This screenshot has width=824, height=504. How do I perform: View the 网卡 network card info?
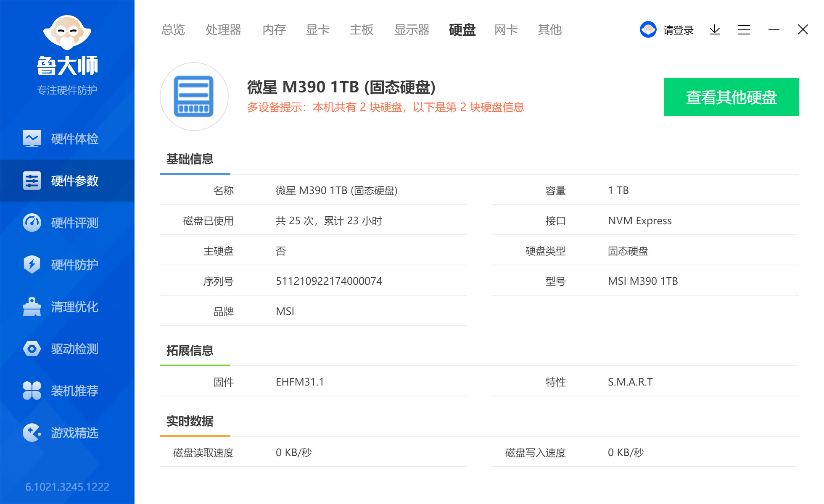point(506,29)
